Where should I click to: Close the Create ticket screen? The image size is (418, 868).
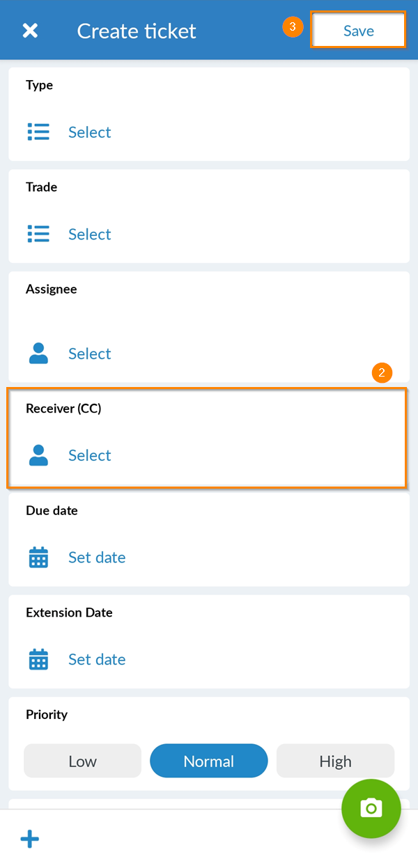(x=30, y=30)
